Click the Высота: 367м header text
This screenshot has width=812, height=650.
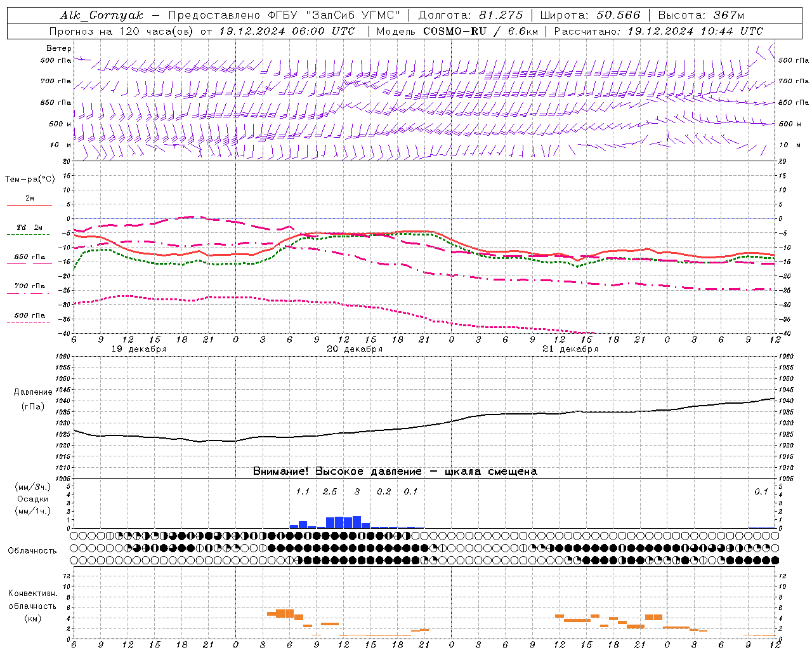pos(701,15)
